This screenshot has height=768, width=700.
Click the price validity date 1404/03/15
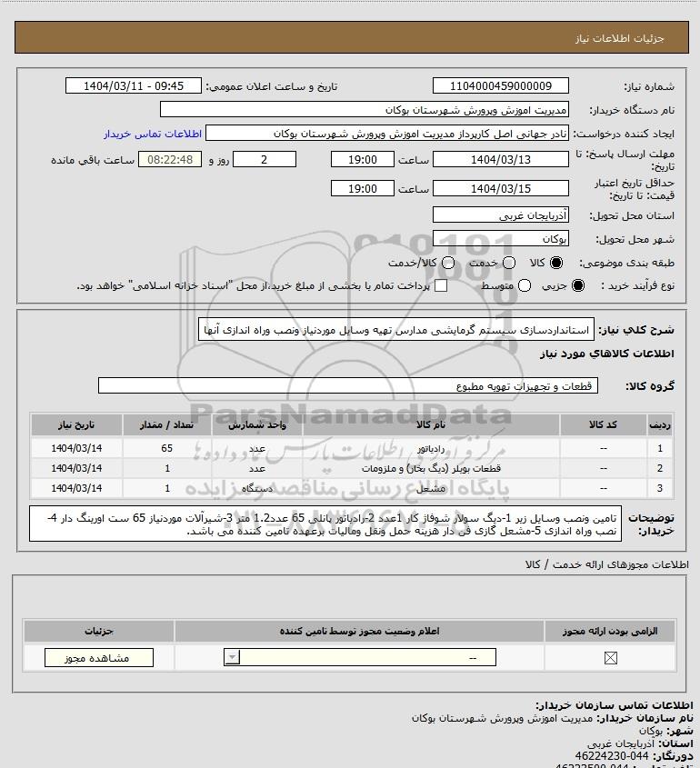point(501,188)
